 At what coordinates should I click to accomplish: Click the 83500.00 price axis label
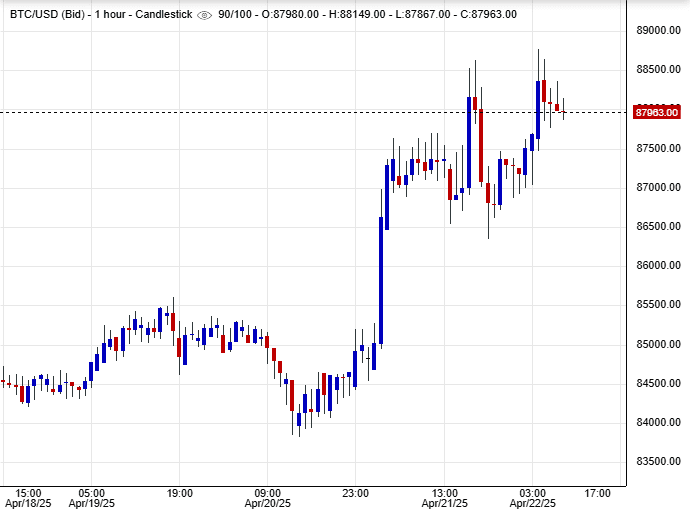[x=658, y=462]
